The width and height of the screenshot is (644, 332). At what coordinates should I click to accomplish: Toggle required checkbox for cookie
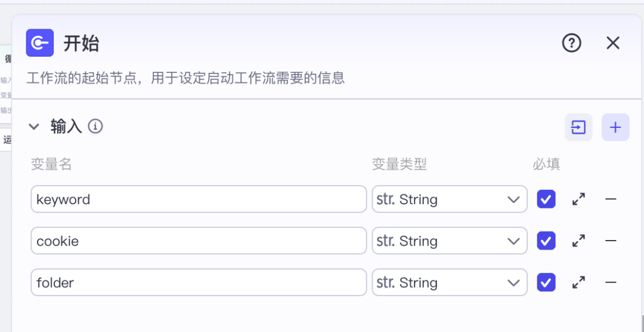(546, 241)
